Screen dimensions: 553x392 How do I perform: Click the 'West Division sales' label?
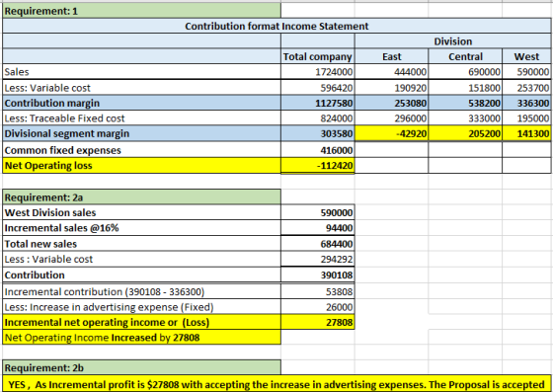[x=142, y=212]
